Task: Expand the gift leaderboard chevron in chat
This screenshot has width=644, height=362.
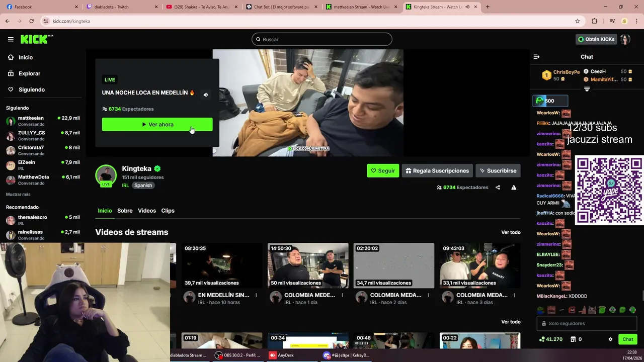Action: 587,89
